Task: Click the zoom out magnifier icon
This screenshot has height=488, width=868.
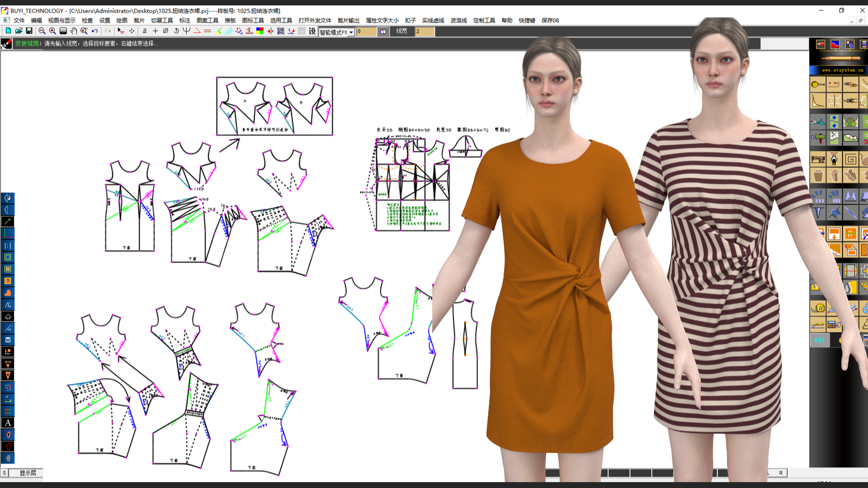Action: click(x=42, y=31)
